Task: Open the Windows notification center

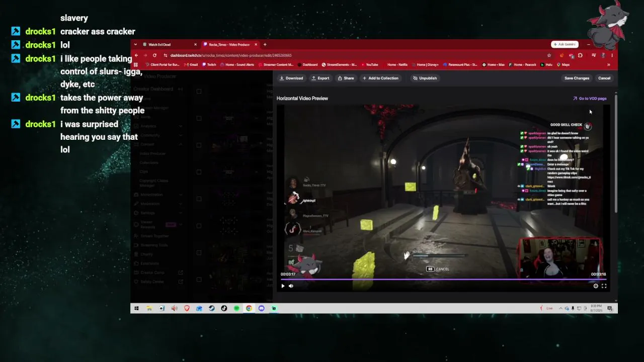Action: coord(610,308)
